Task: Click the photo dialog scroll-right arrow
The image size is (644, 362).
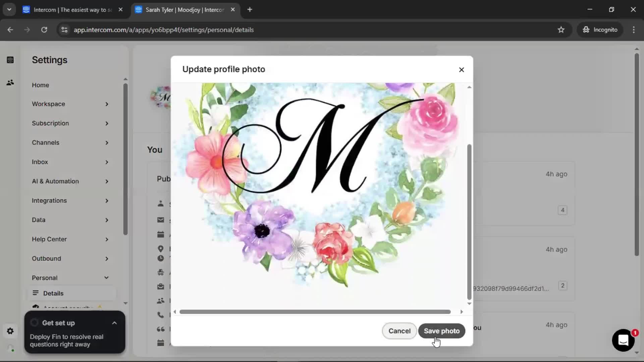Action: pos(462,312)
